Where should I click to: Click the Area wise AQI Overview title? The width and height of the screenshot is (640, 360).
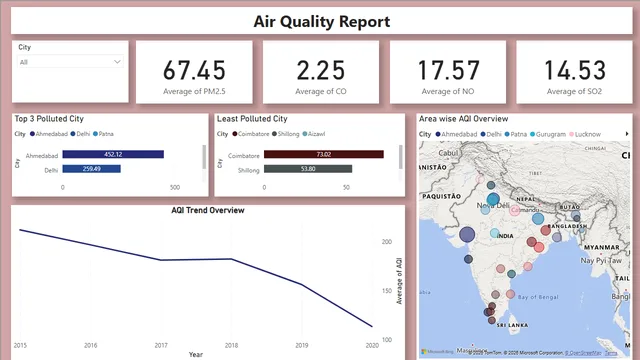463,119
